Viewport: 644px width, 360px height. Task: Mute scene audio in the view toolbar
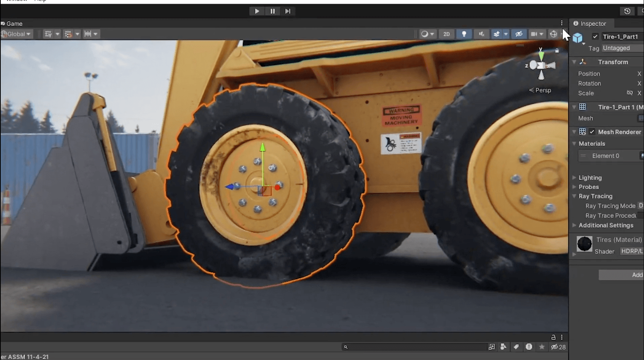click(481, 34)
